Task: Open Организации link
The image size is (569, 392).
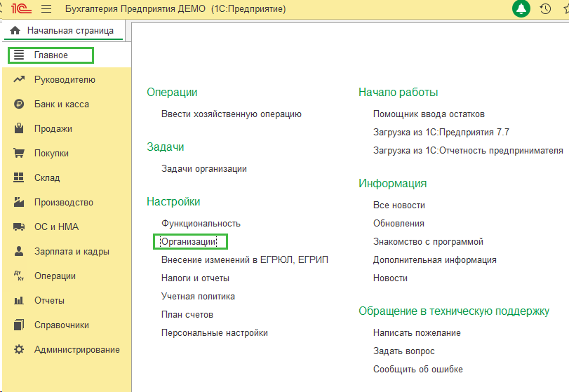Action: [x=189, y=241]
